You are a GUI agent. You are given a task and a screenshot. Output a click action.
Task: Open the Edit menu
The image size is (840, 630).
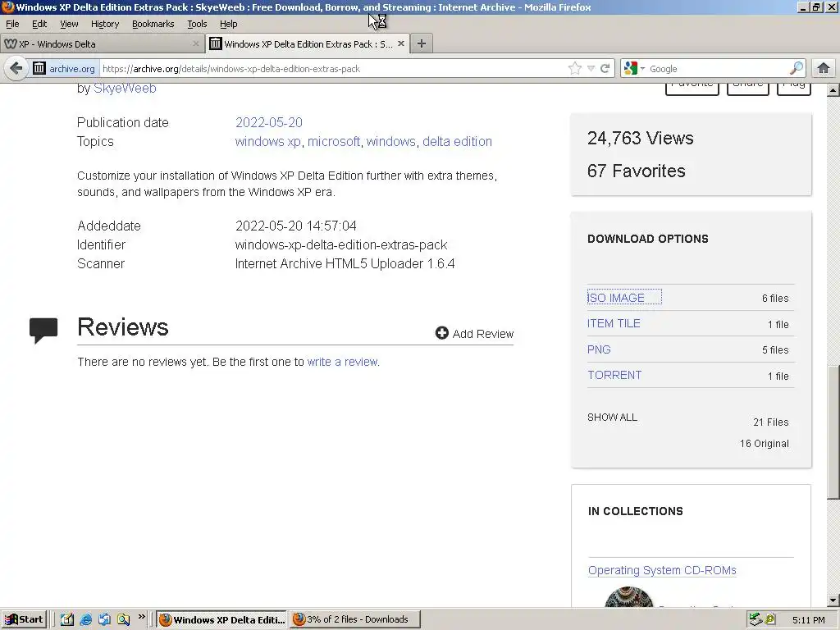point(39,24)
